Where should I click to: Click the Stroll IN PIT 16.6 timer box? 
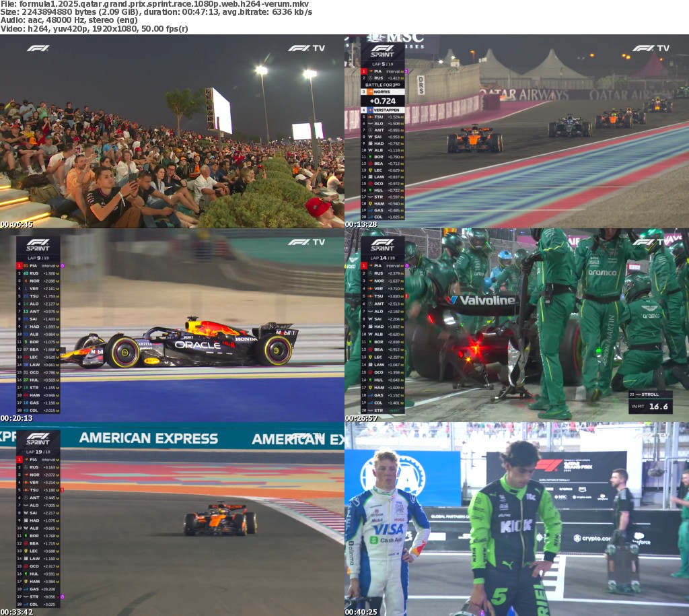pyautogui.click(x=650, y=402)
